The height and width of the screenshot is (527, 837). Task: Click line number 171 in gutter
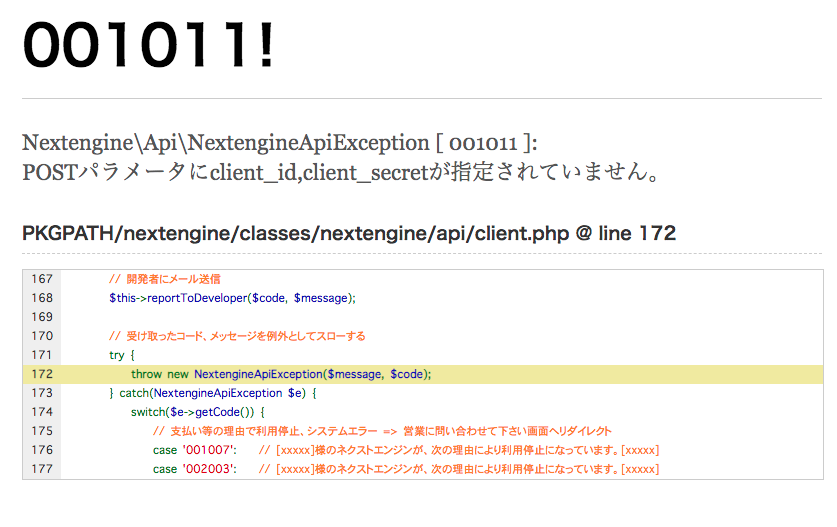click(x=41, y=355)
